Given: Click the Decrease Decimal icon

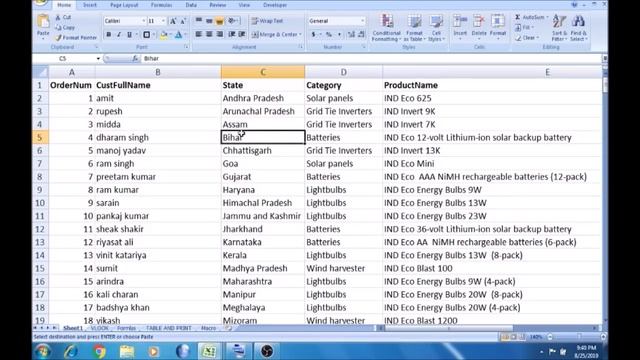Looking at the screenshot, I should pyautogui.click(x=361, y=35).
